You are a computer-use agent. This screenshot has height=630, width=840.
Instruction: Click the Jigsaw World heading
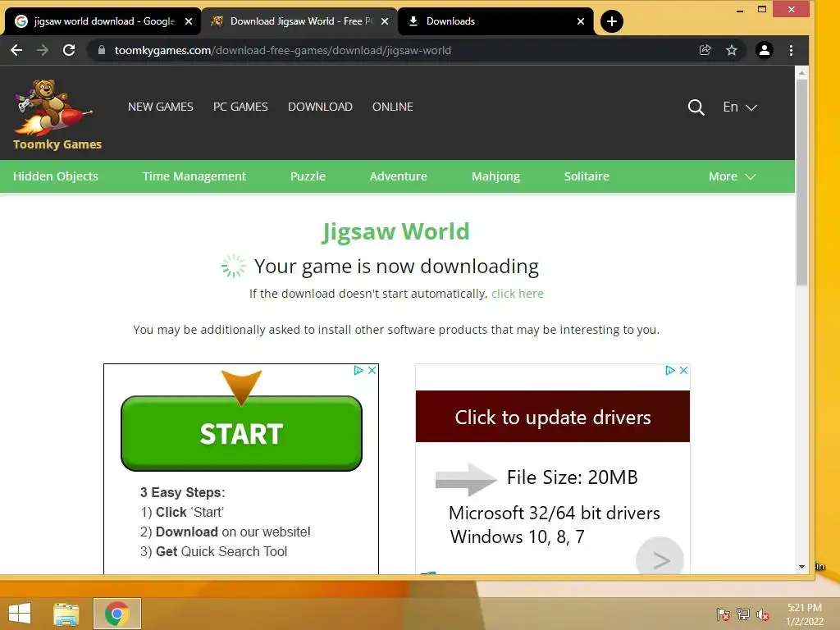(395, 232)
